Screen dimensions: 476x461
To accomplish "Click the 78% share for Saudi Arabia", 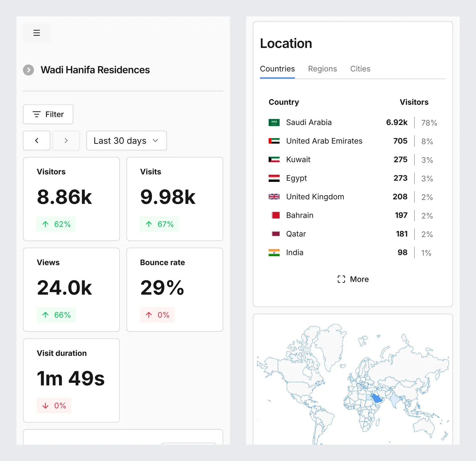I will (429, 123).
